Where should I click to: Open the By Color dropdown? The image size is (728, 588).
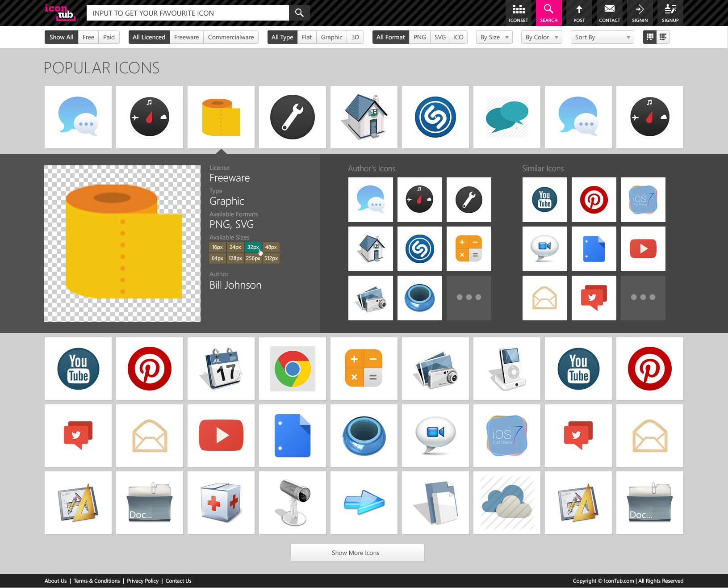coord(542,37)
